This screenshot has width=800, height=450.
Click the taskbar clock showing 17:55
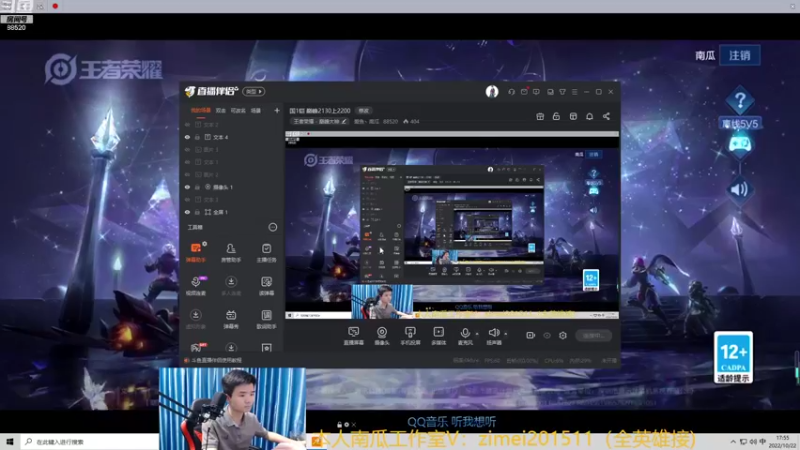(782, 441)
